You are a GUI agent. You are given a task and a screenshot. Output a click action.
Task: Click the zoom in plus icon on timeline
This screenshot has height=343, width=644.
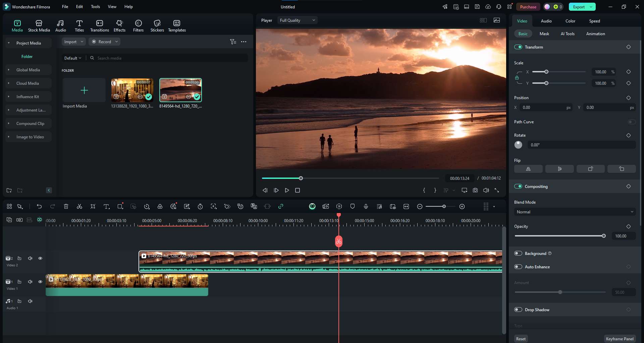462,206
